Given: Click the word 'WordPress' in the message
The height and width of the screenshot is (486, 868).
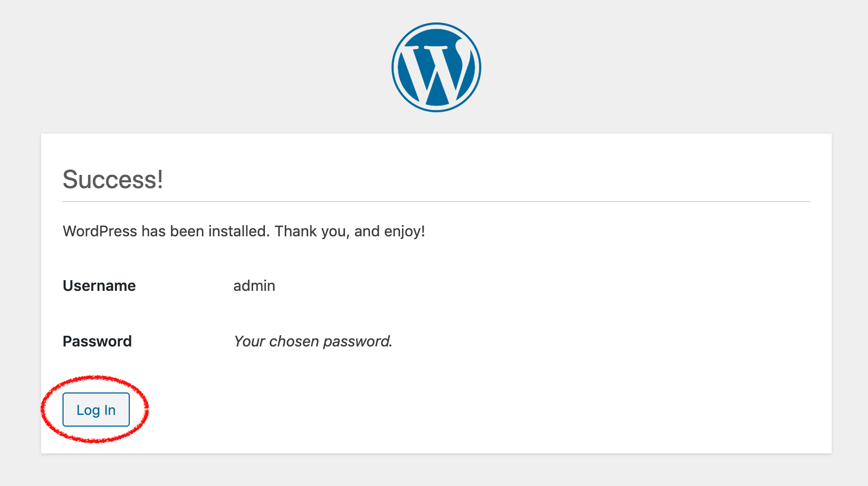Looking at the screenshot, I should [x=100, y=232].
